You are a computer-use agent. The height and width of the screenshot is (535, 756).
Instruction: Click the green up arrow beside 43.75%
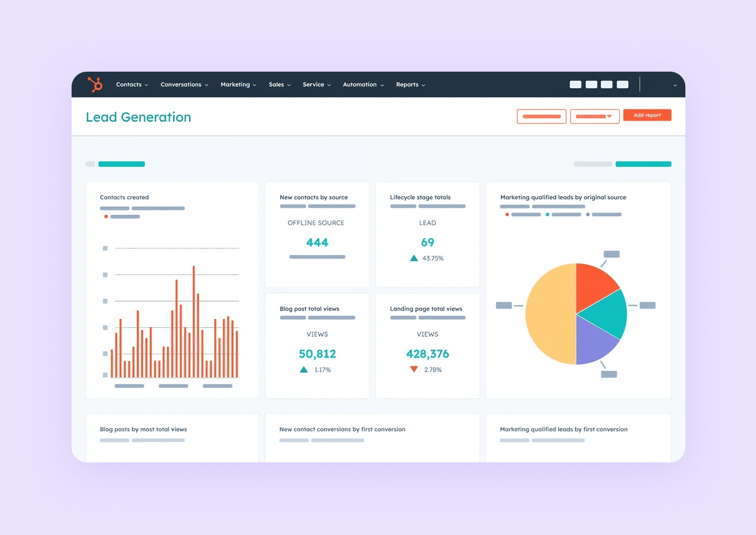pyautogui.click(x=414, y=258)
